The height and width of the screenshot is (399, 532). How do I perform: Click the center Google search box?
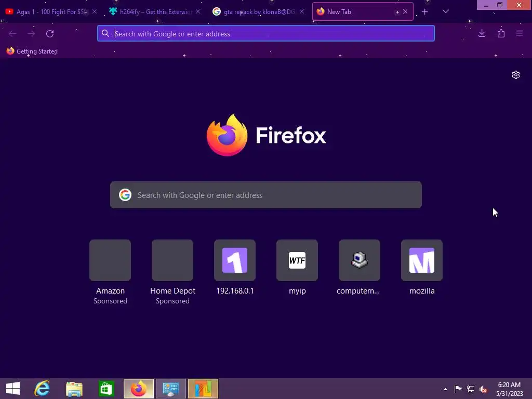point(266,195)
